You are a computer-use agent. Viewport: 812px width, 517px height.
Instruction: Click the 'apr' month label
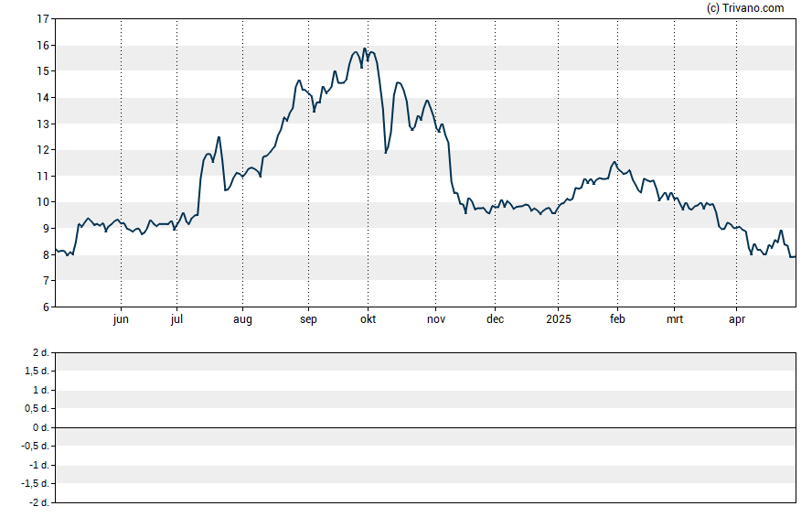737,319
